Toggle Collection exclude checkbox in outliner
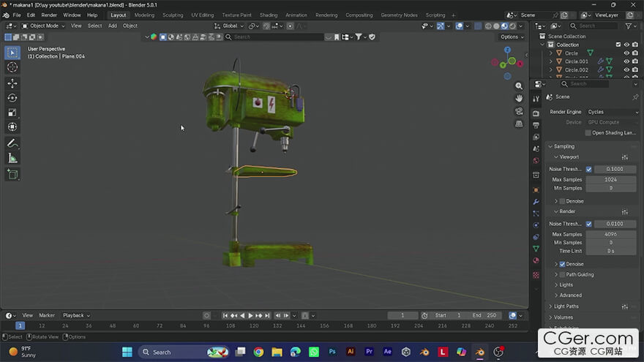Screen dimensions: 644x362 coord(618,45)
